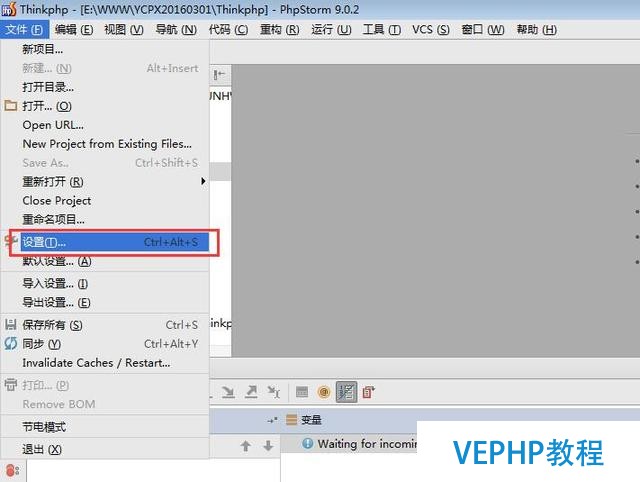The image size is (640, 482).
Task: Click the Waiting for incoming message text
Action: pyautogui.click(x=367, y=444)
